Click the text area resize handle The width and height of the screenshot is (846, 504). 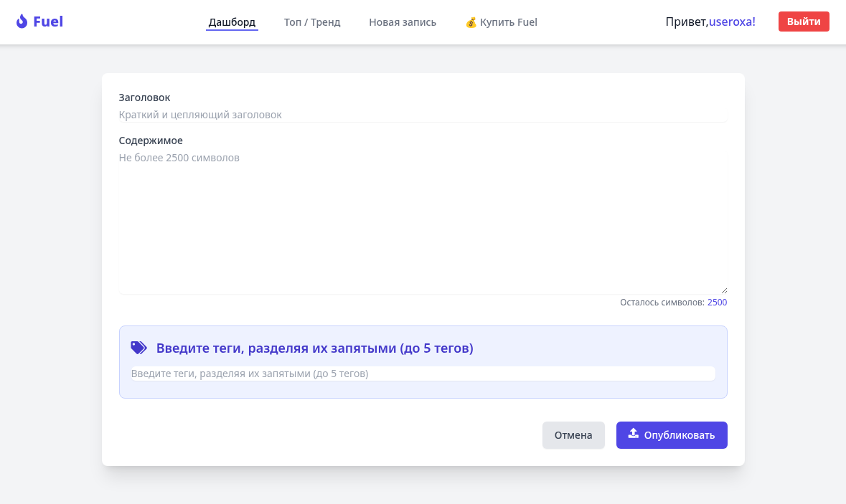click(x=723, y=290)
